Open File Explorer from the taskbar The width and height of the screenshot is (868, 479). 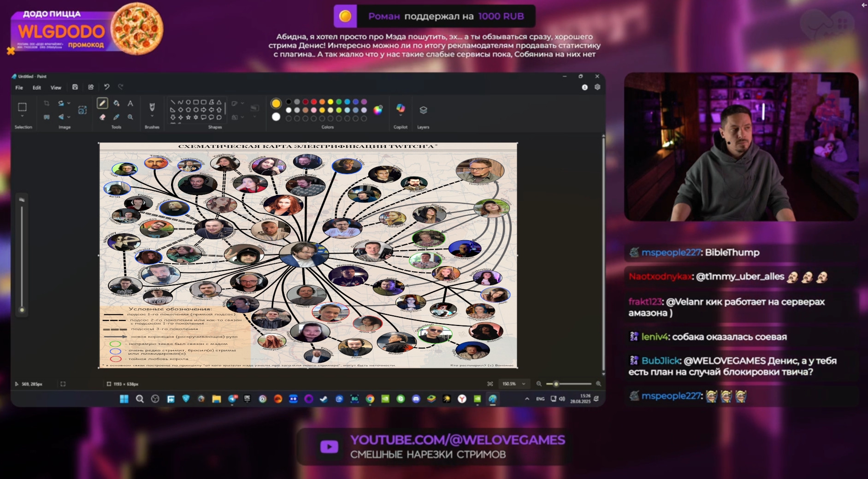(216, 399)
